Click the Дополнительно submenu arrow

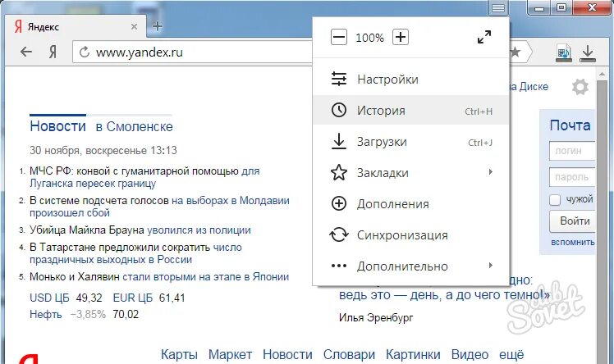(490, 266)
